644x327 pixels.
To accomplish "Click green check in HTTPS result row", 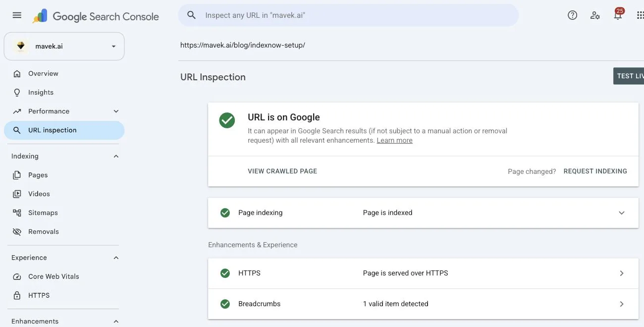I will [x=225, y=273].
